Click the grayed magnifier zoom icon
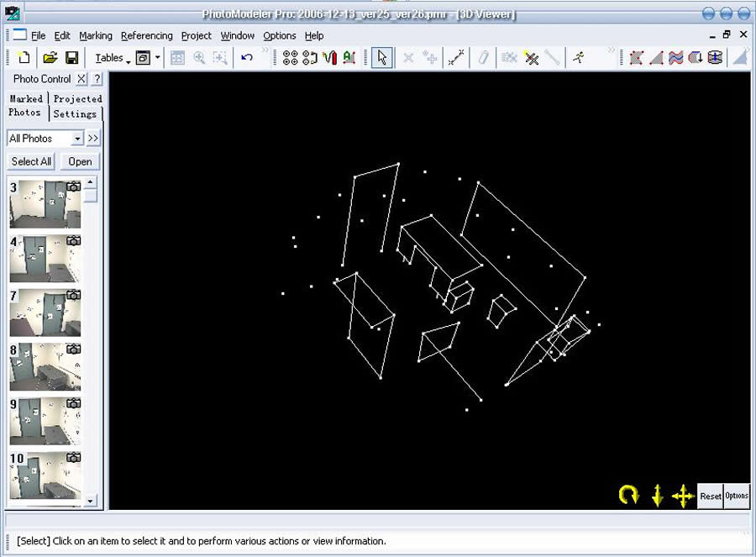The height and width of the screenshot is (557, 756). click(x=199, y=58)
